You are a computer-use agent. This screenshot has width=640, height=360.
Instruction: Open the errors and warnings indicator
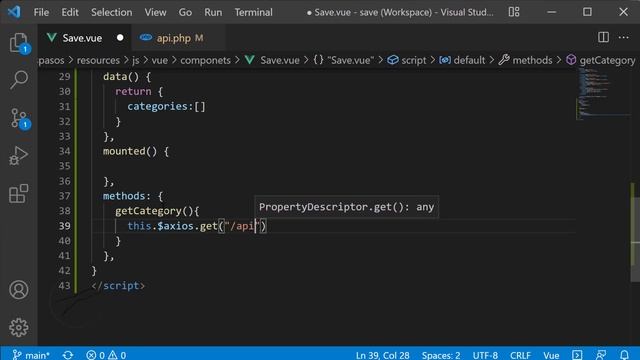[x=106, y=355]
